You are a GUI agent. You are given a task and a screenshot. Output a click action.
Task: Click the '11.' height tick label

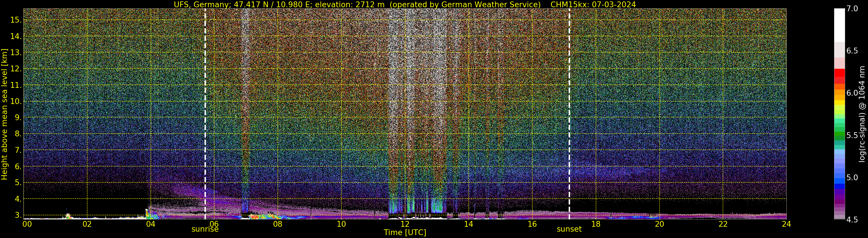(x=16, y=85)
